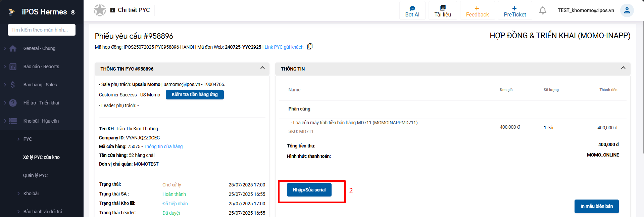644x217 pixels.
Task: Toggle the sidebar pin next to iPOS Hermes
Action: point(73,12)
